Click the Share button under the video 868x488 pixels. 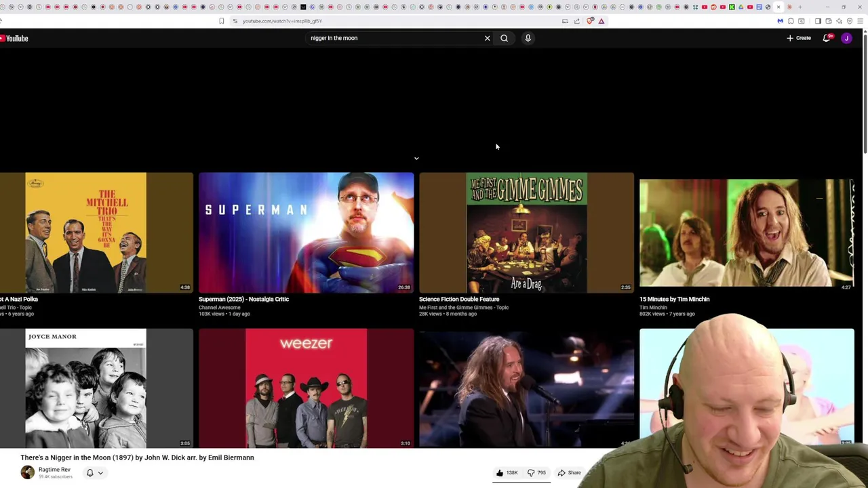coord(570,472)
